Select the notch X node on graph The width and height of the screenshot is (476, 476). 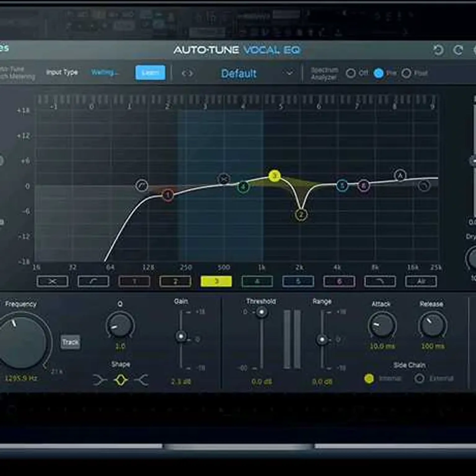pos(224,179)
